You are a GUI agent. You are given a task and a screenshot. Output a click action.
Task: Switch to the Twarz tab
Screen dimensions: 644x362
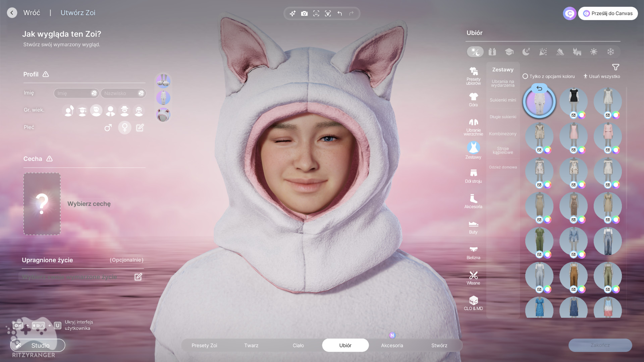(251, 345)
